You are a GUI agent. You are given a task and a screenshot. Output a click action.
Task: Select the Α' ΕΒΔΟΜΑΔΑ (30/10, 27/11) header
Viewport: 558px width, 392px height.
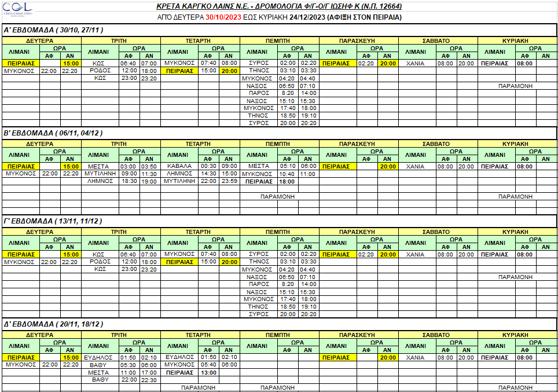click(53, 30)
